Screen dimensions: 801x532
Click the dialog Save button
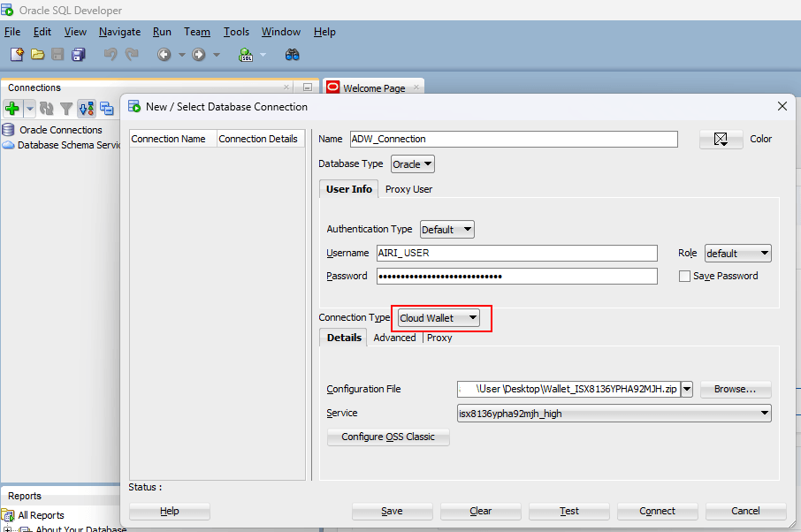392,511
